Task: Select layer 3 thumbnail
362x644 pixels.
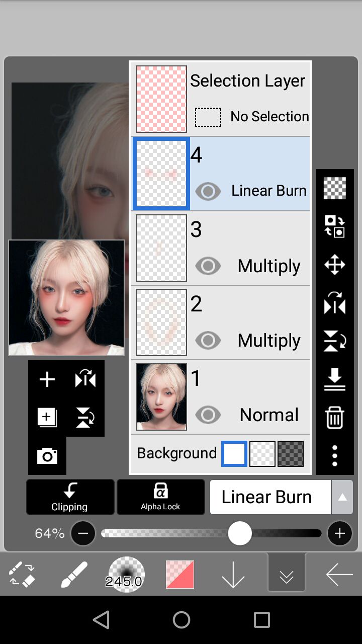Action: (161, 248)
